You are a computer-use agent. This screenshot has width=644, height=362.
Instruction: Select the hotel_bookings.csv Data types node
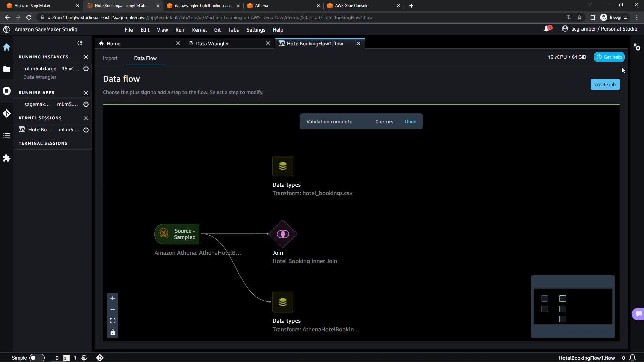point(283,166)
